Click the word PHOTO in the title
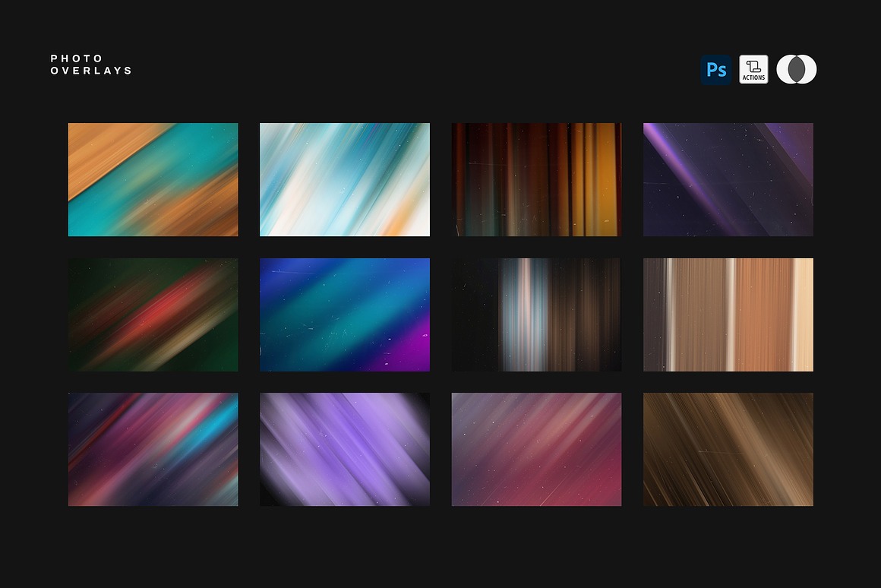881x588 pixels. coord(77,58)
